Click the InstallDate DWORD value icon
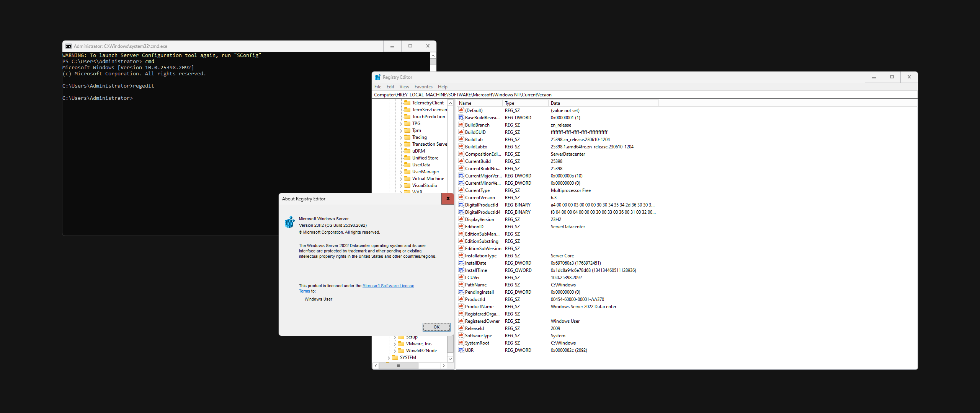 [x=461, y=263]
